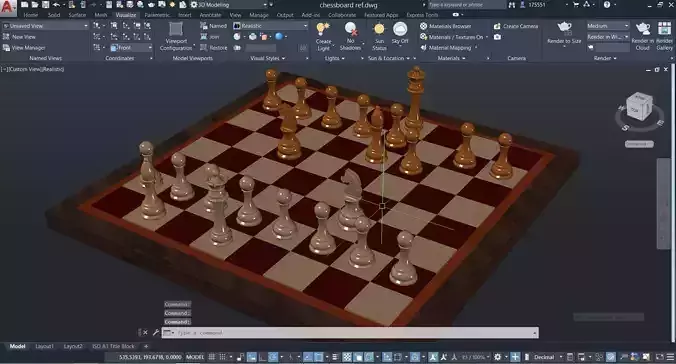Click the command line input field
The width and height of the screenshot is (676, 364).
pos(350,333)
